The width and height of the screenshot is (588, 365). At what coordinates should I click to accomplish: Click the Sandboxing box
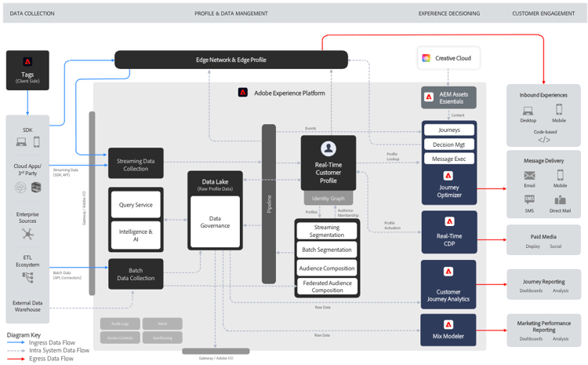tap(162, 338)
